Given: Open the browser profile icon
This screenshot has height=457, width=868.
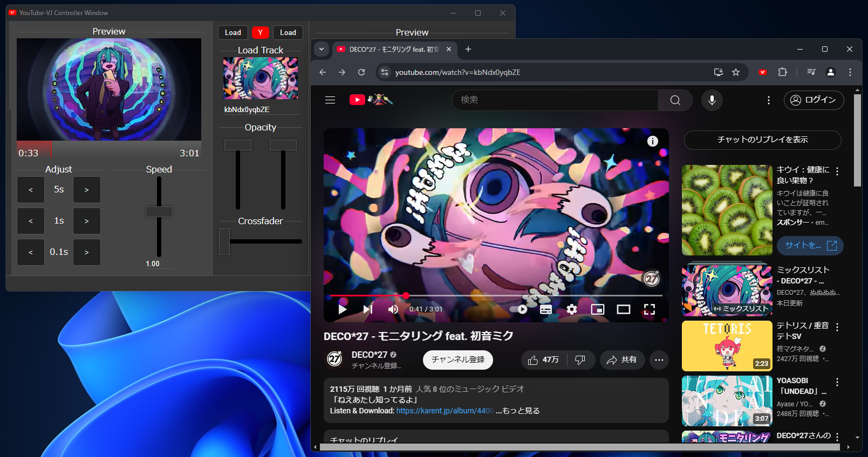Looking at the screenshot, I should [x=831, y=72].
